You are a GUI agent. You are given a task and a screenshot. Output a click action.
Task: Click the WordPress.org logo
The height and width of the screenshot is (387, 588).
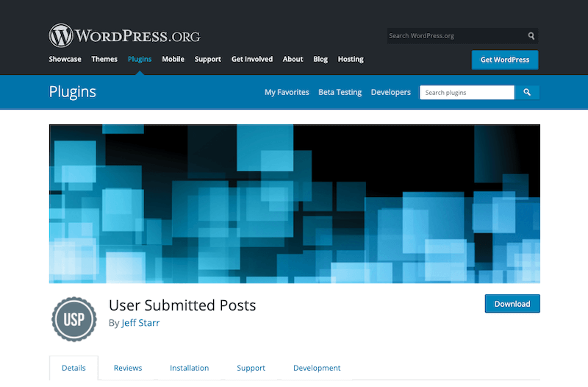[124, 35]
